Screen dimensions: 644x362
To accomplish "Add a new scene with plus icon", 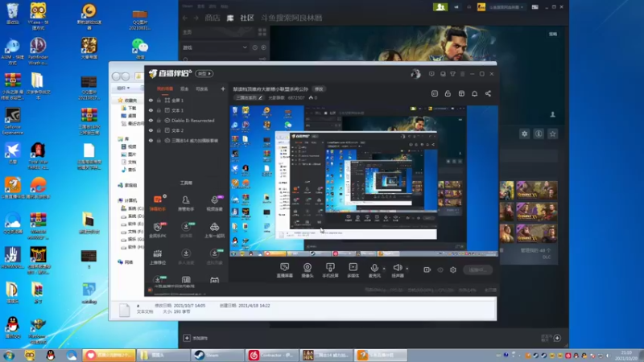I will pos(223,88).
